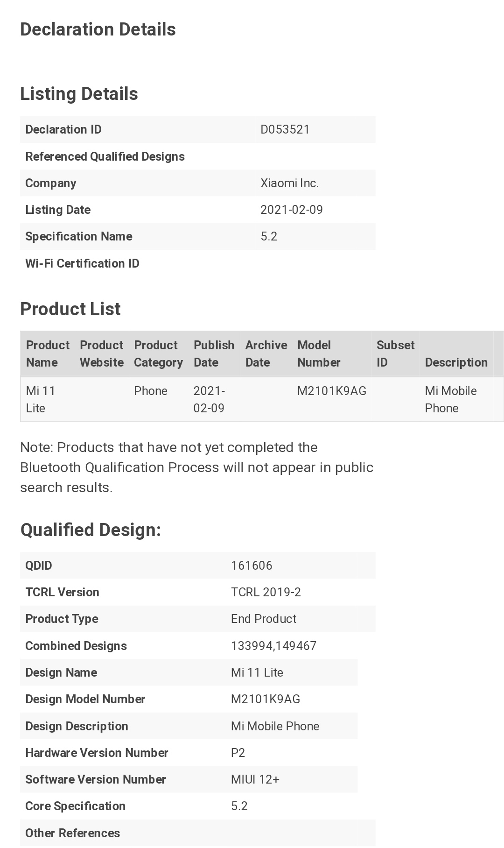Viewport: 504px width, 848px height.
Task: Click the Mi Mobile Phone description cell in Product List
Action: point(450,399)
